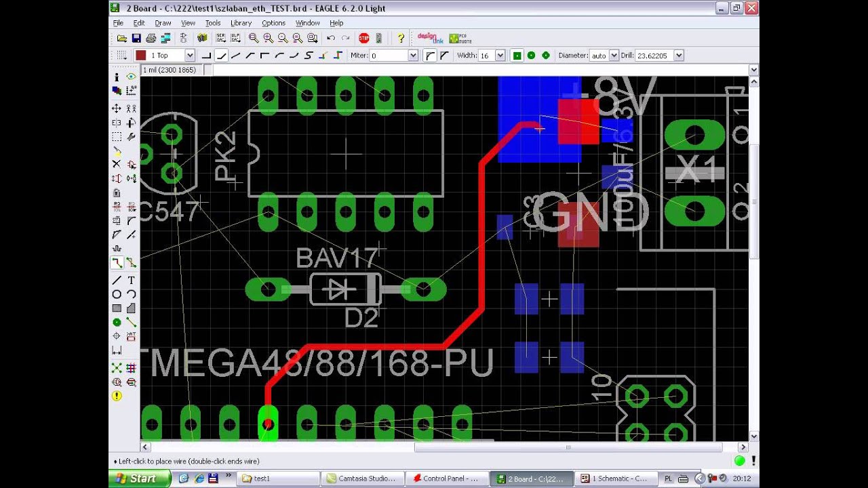The height and width of the screenshot is (488, 868).
Task: Select the Polygon tool
Action: tap(131, 308)
